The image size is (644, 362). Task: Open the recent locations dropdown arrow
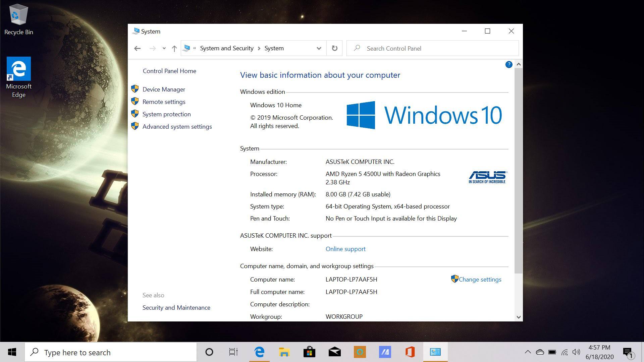click(x=164, y=48)
